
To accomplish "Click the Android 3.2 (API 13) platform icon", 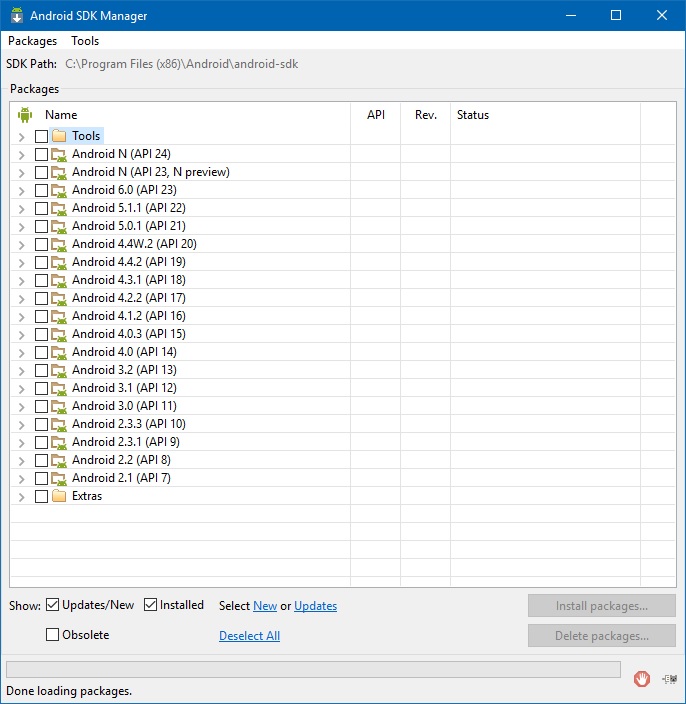I will tap(59, 370).
